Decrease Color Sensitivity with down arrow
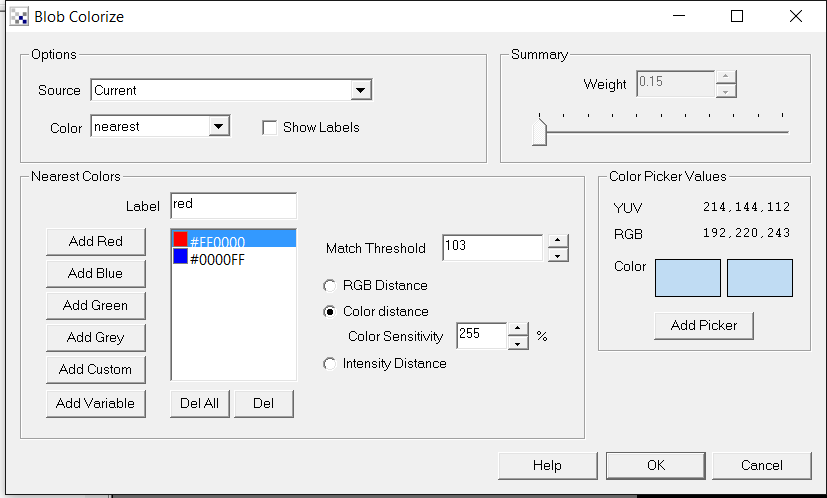The image size is (827, 498). coord(517,343)
